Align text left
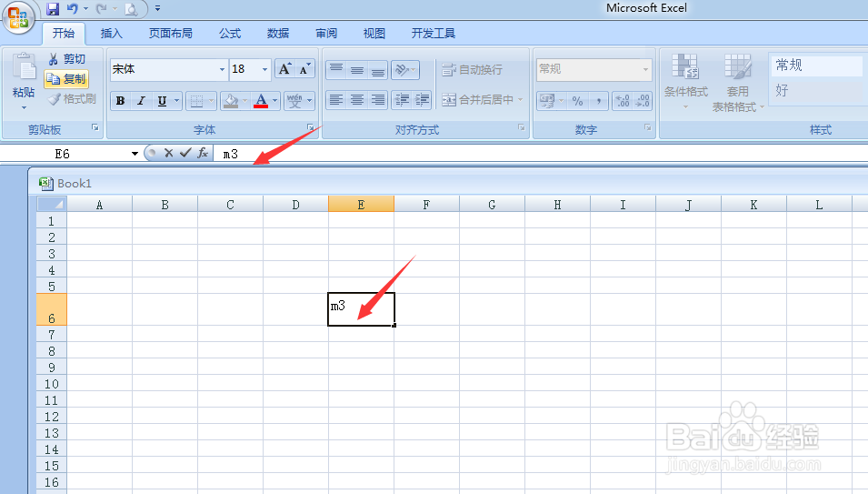 pyautogui.click(x=336, y=100)
